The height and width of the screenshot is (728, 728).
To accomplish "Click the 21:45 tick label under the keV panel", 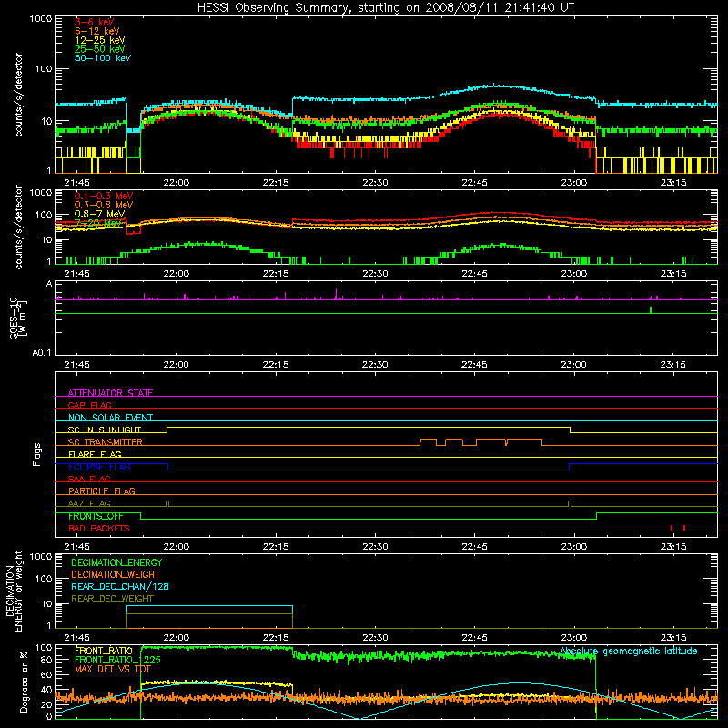I will coord(77,183).
